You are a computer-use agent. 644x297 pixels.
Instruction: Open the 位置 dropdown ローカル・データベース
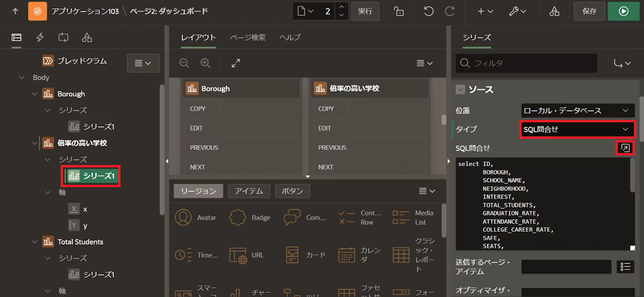click(578, 110)
